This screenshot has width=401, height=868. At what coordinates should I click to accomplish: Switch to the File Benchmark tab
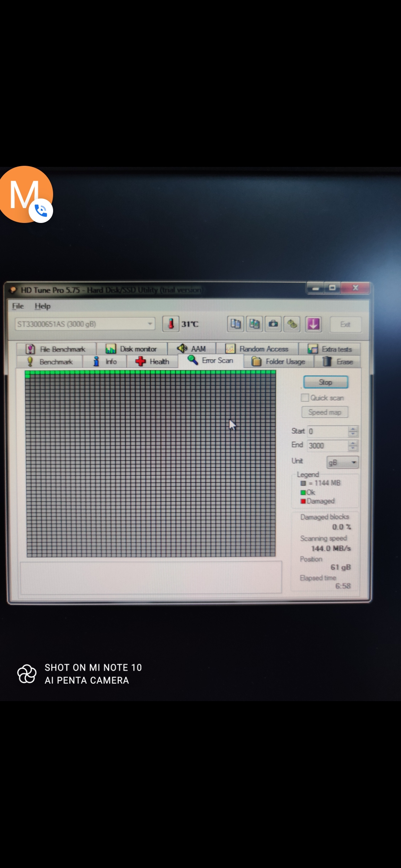(x=56, y=349)
